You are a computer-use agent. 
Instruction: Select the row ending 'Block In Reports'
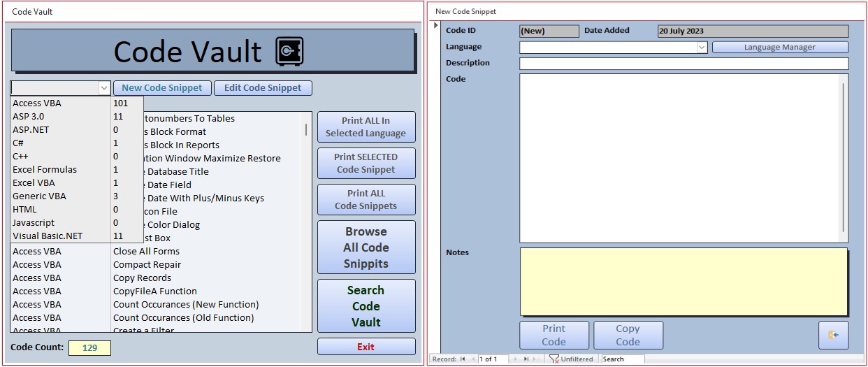(222, 145)
